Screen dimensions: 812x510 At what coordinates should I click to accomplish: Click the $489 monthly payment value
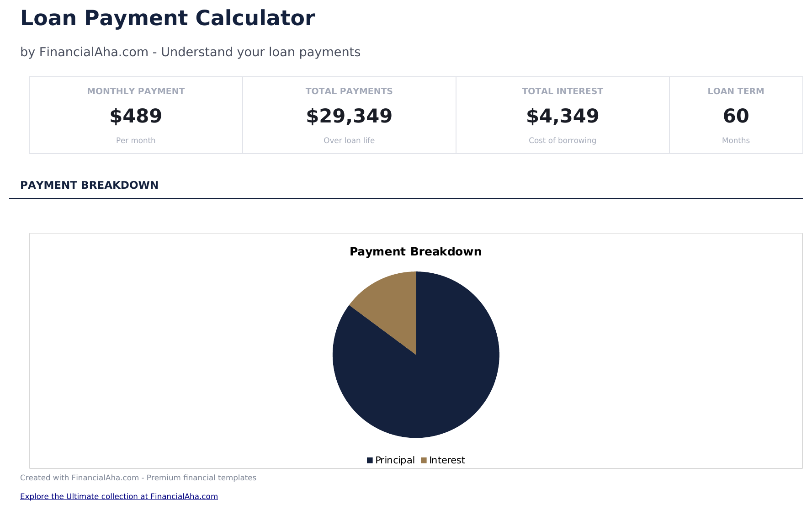[136, 116]
